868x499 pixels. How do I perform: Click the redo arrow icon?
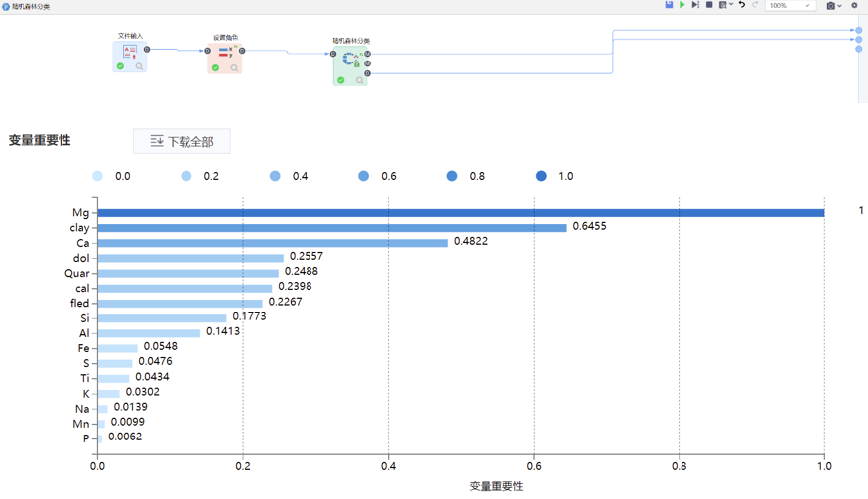755,5
